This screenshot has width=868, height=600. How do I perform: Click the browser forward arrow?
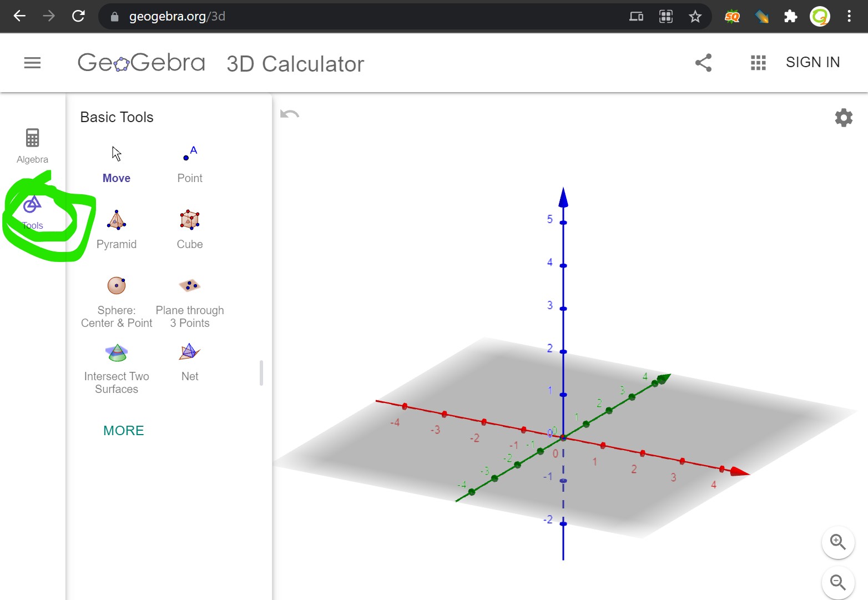(49, 16)
